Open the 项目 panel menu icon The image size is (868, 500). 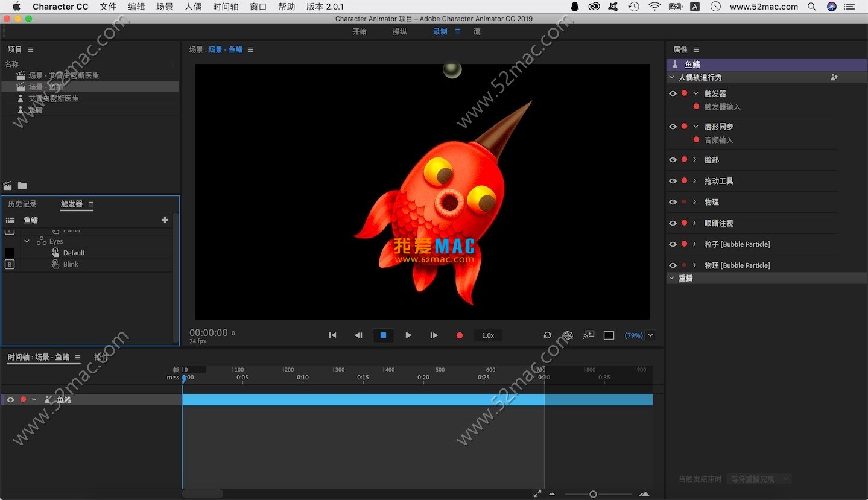[31, 49]
